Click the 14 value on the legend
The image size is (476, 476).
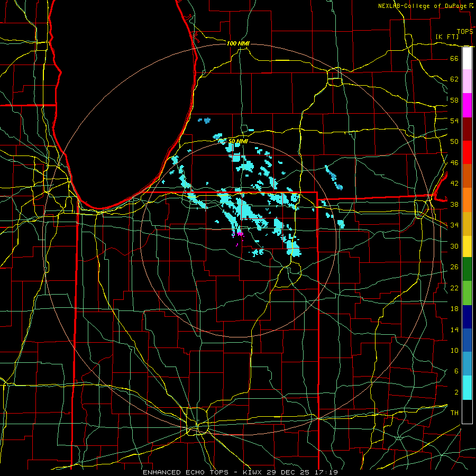(454, 329)
